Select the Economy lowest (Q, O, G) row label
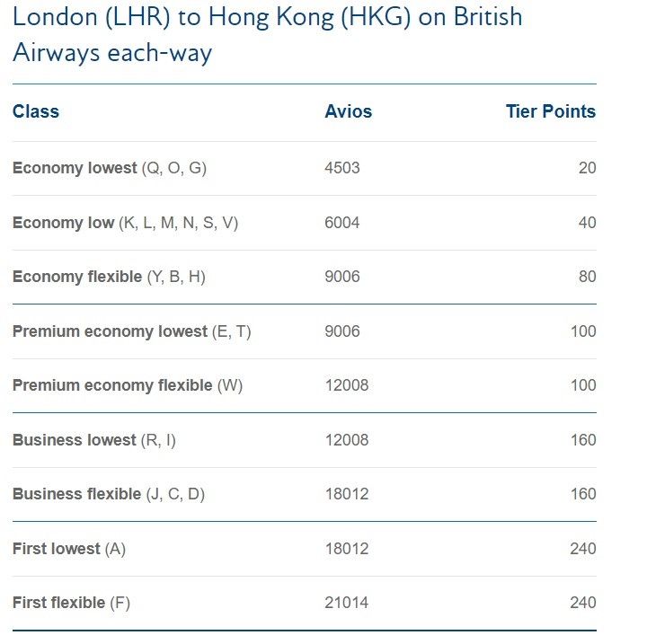The width and height of the screenshot is (647, 644). (109, 168)
